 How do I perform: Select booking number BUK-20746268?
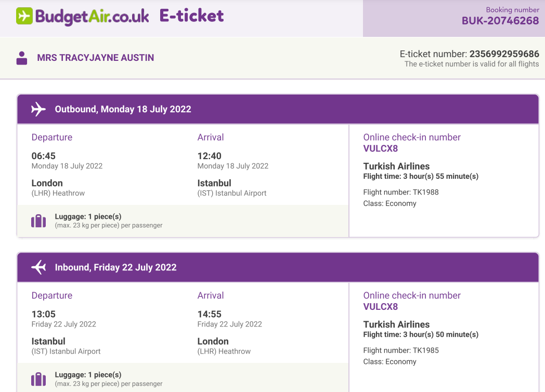500,21
